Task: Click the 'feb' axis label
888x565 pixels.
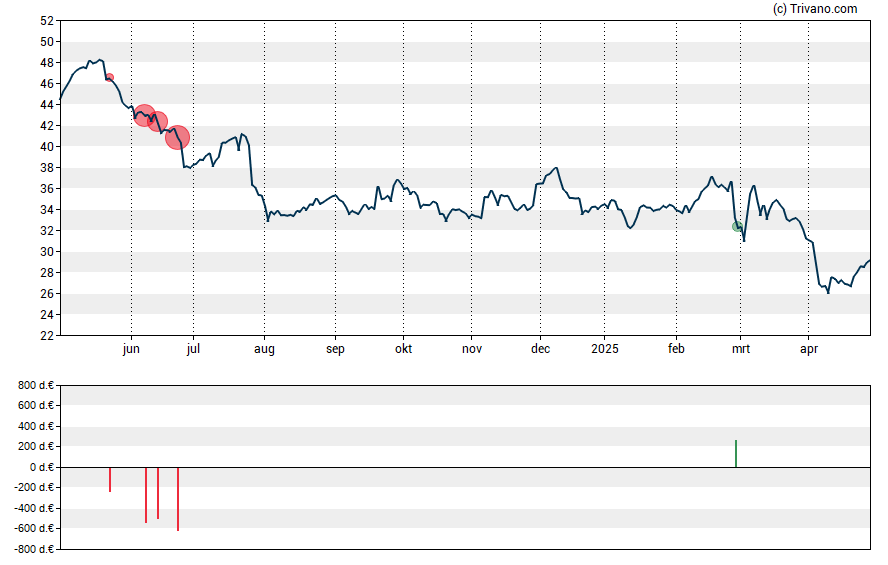Action: click(x=676, y=349)
